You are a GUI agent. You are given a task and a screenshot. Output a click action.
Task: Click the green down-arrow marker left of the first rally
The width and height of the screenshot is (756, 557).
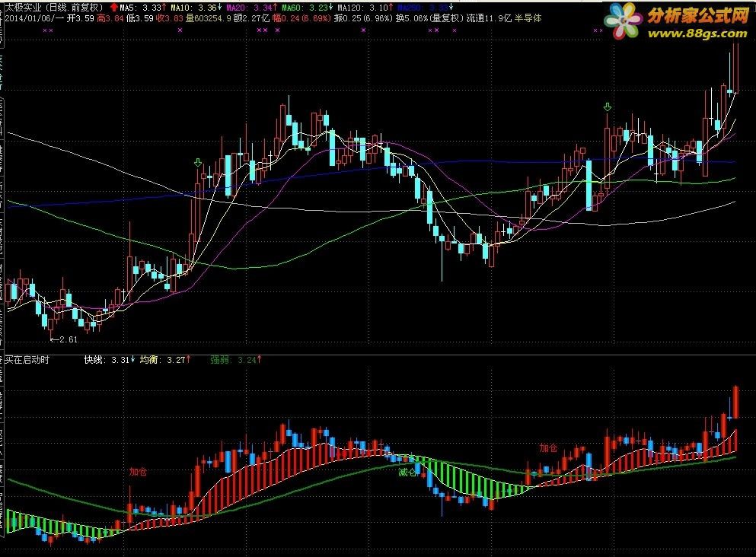click(198, 162)
